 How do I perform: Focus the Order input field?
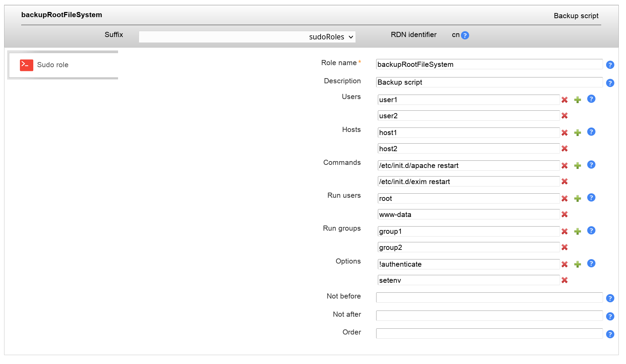click(x=489, y=333)
